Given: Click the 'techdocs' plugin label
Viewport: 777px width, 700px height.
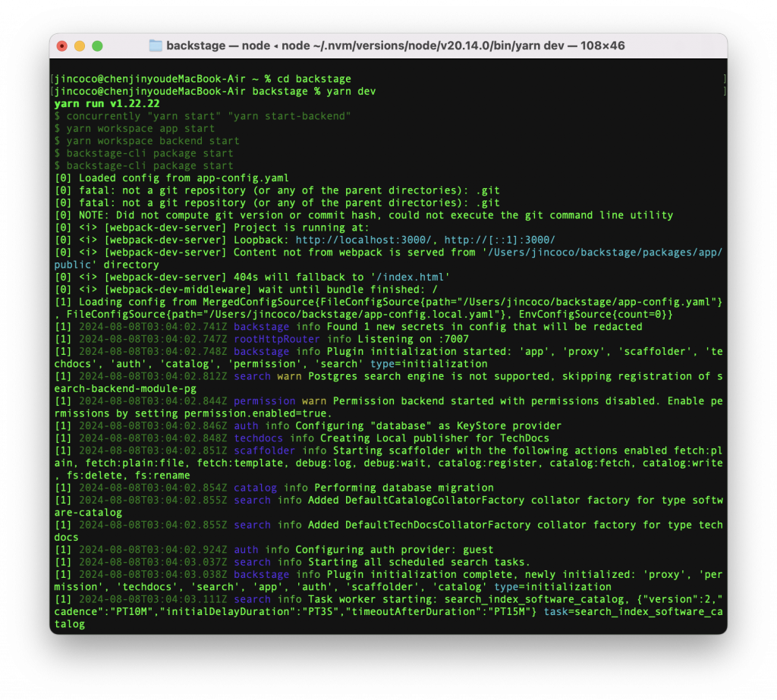Looking at the screenshot, I should [x=258, y=438].
